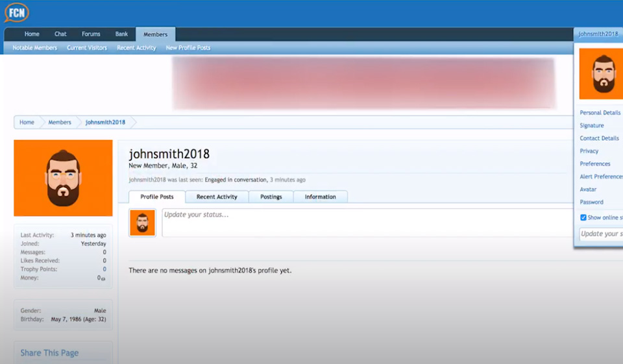Toggle the Show online status checkbox

[x=583, y=218]
